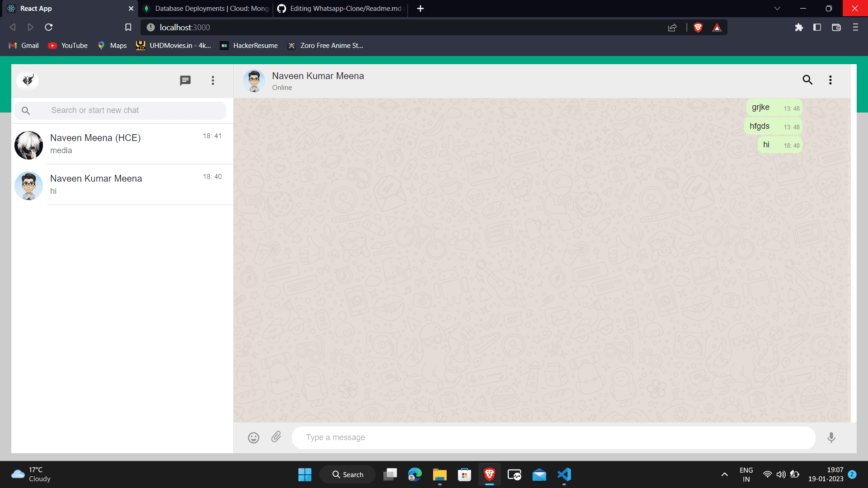Viewport: 868px width, 488px height.
Task: Click the paperclip attachment icon
Action: [x=276, y=437]
